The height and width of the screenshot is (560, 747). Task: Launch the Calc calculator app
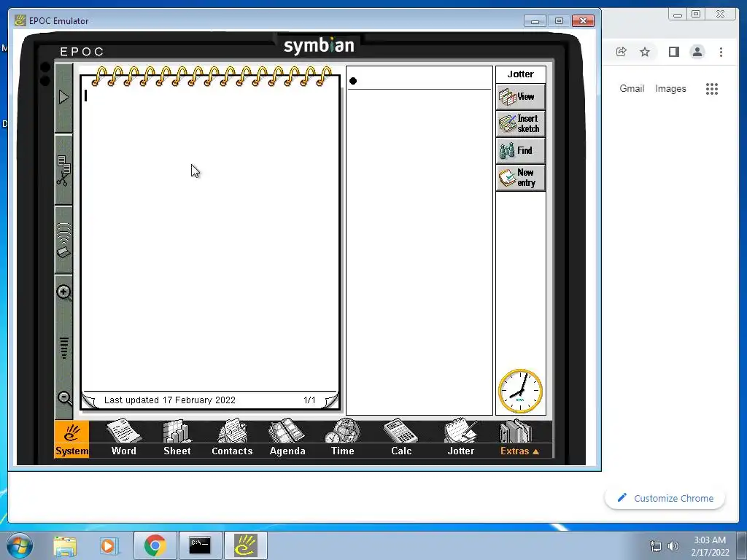pos(401,438)
